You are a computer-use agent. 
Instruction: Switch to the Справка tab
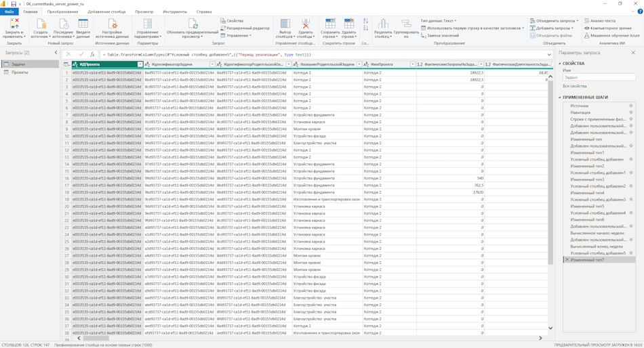204,12
